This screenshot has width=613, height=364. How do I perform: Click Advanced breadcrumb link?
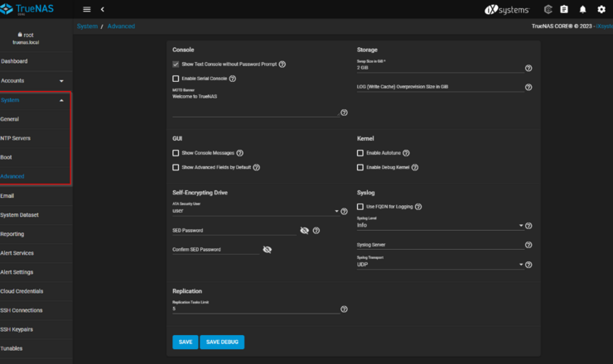[121, 26]
